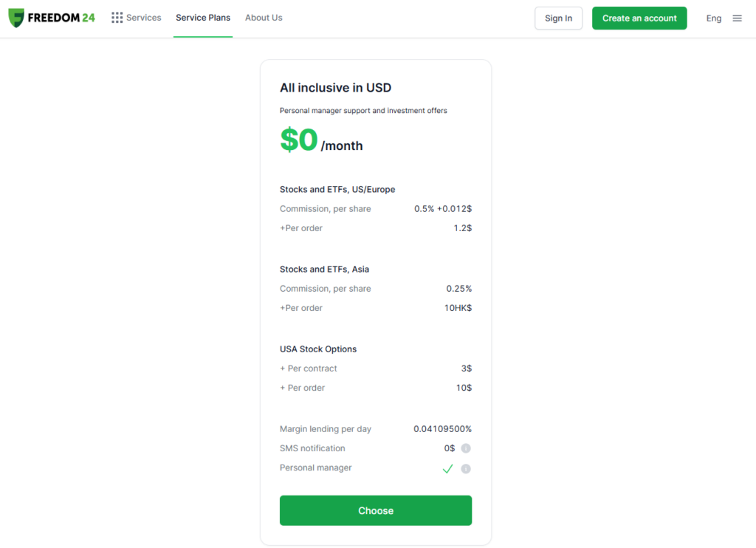The image size is (756, 548).
Task: Open the About Us menu item
Action: click(x=264, y=17)
